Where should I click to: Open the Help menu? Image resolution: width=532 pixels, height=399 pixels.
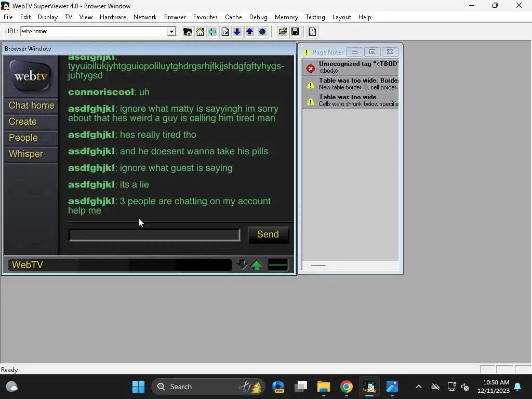pos(365,17)
